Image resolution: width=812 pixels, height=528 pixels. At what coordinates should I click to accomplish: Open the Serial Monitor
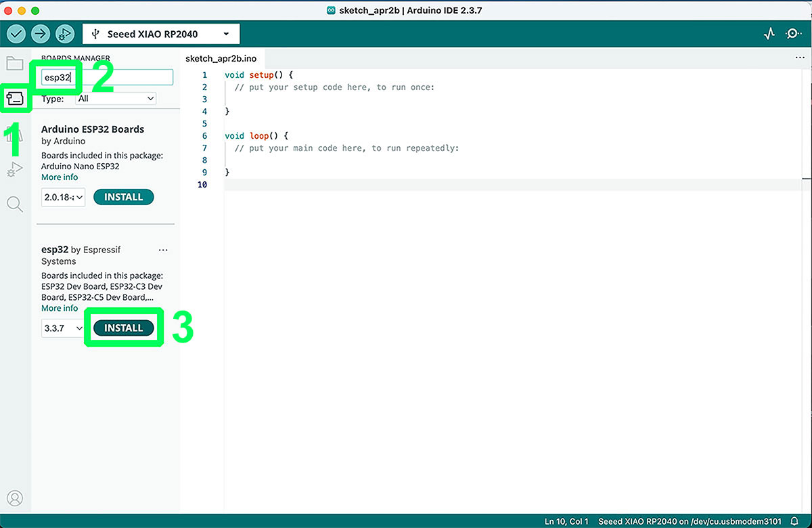(793, 33)
